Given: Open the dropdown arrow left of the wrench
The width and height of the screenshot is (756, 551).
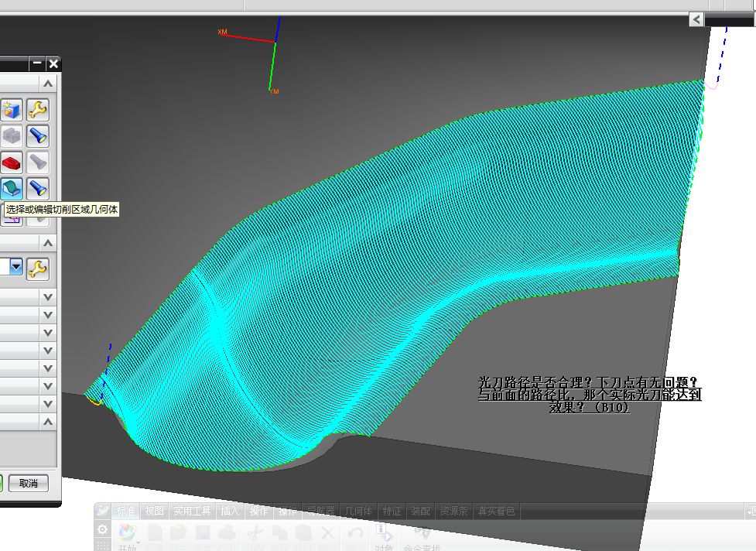Looking at the screenshot, I should [x=16, y=266].
